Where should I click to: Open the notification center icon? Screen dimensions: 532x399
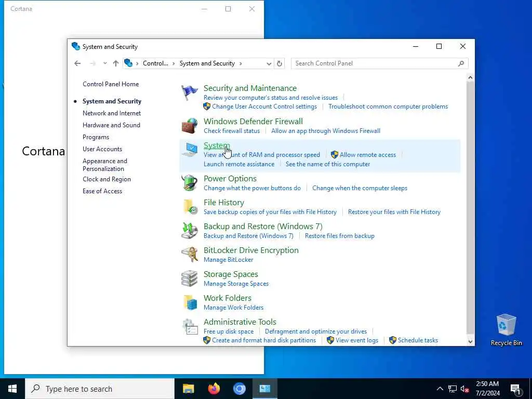point(515,389)
